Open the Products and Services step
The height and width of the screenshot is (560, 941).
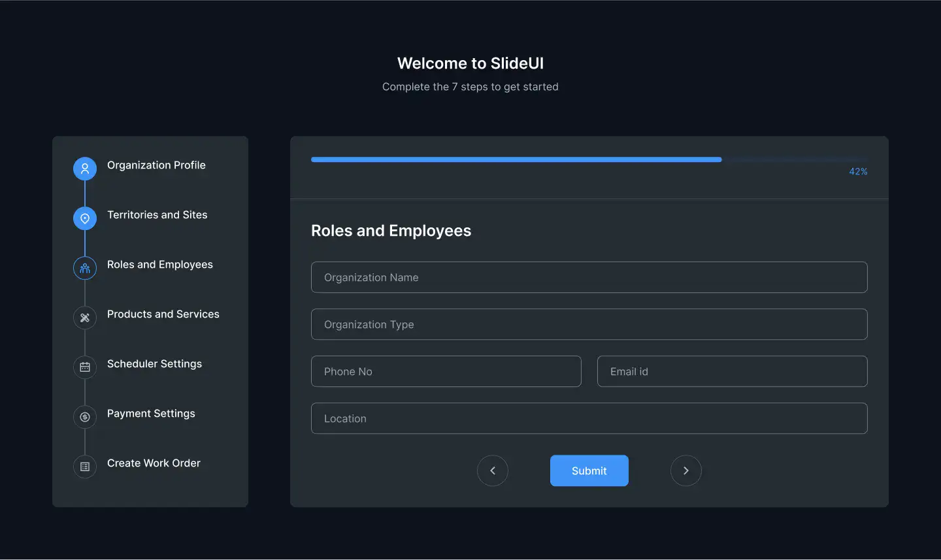[163, 314]
